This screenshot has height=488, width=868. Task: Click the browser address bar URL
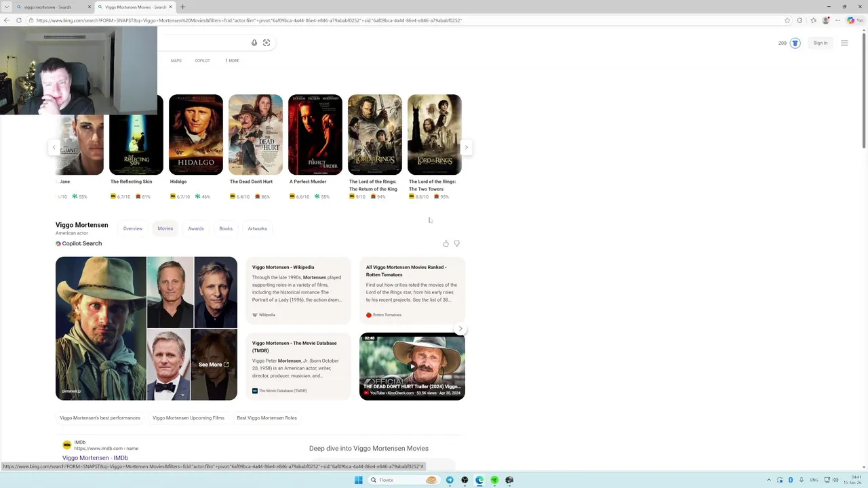249,20
